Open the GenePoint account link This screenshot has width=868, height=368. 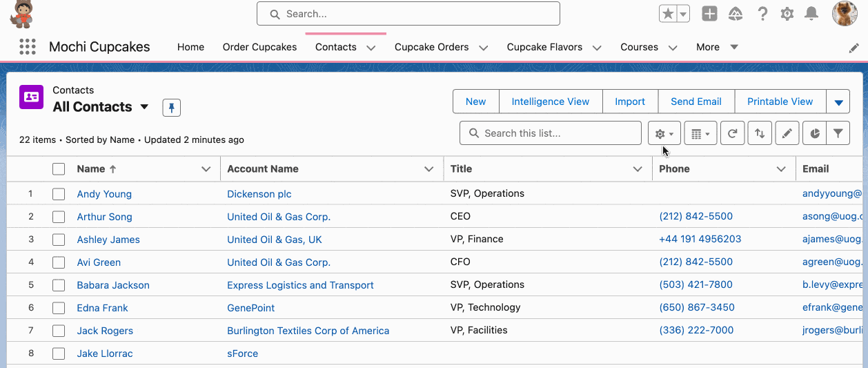251,308
